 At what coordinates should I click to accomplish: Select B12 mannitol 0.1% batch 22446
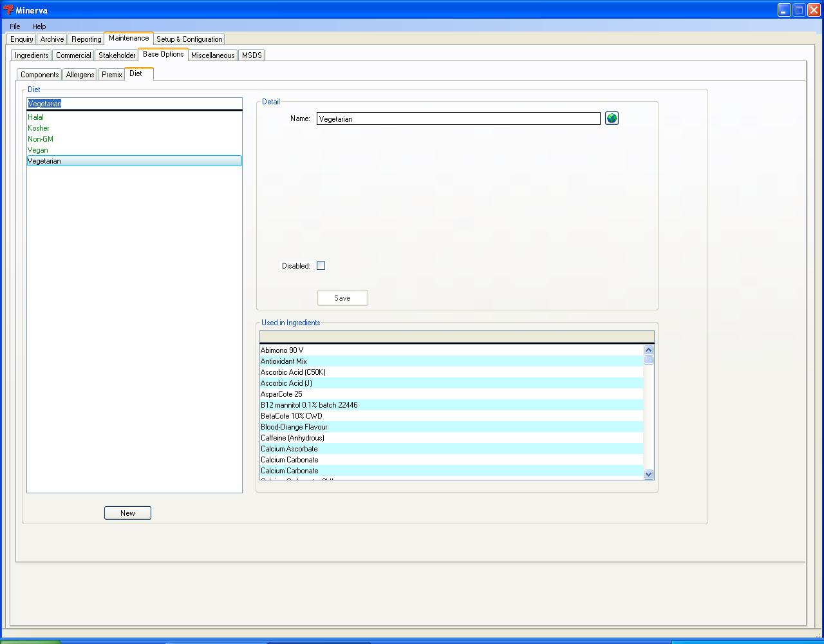tap(451, 405)
